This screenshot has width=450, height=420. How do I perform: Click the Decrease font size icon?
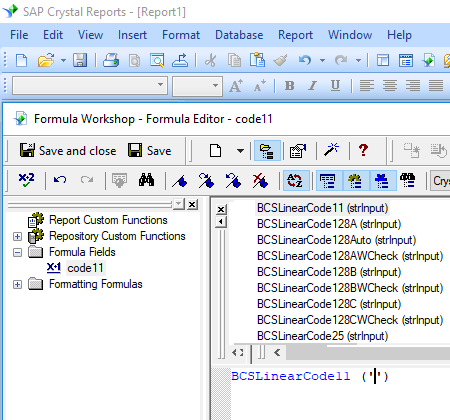coord(260,86)
